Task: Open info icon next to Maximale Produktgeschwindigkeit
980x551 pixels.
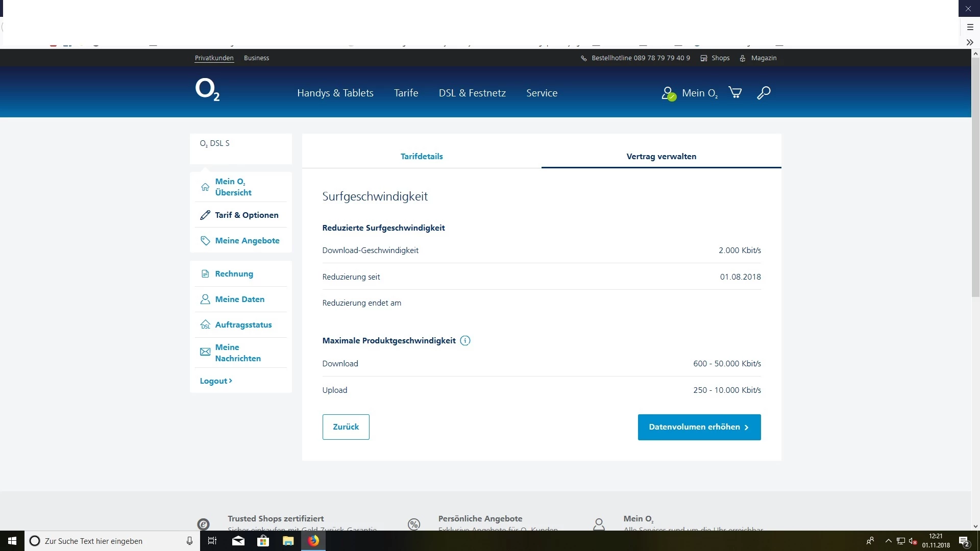Action: coord(465,341)
